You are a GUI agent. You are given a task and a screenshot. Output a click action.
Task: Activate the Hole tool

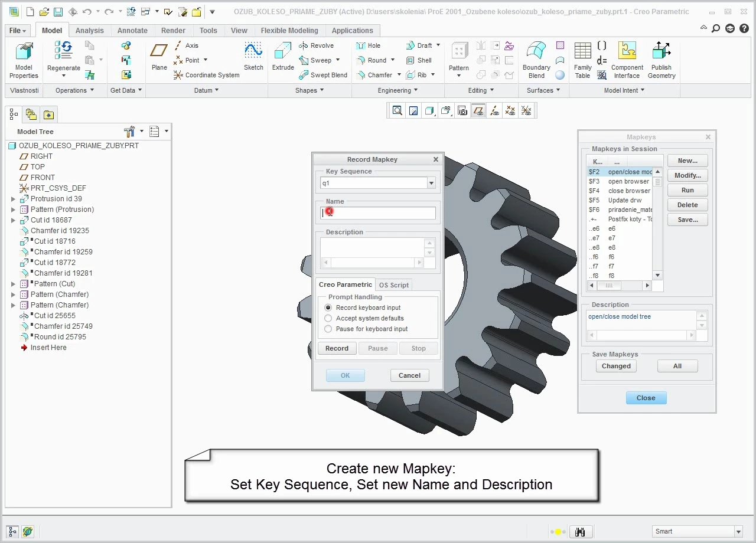(369, 45)
